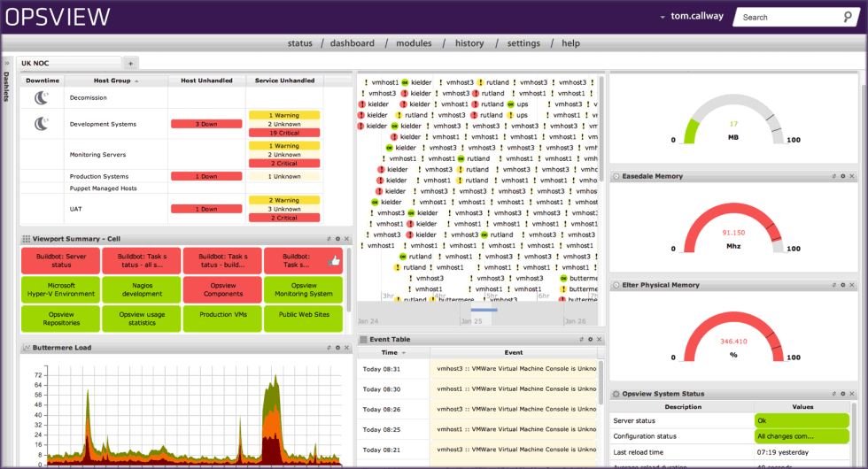Screen dimensions: 868x469
Task: Close the Elter Physical Memory dashlet
Action: click(x=852, y=285)
